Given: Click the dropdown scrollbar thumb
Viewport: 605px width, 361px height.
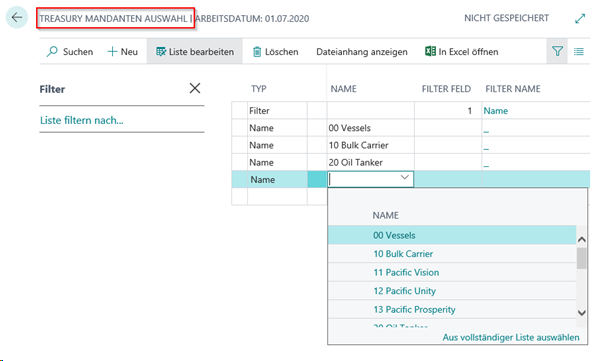Looking at the screenshot, I should (x=581, y=258).
